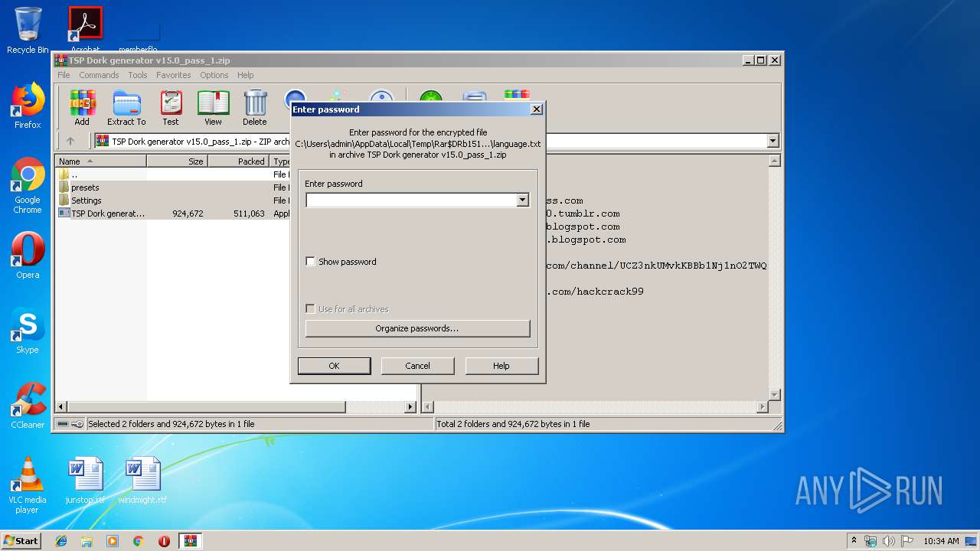
Task: Click the 511,063 packed size cell
Action: pyautogui.click(x=249, y=214)
